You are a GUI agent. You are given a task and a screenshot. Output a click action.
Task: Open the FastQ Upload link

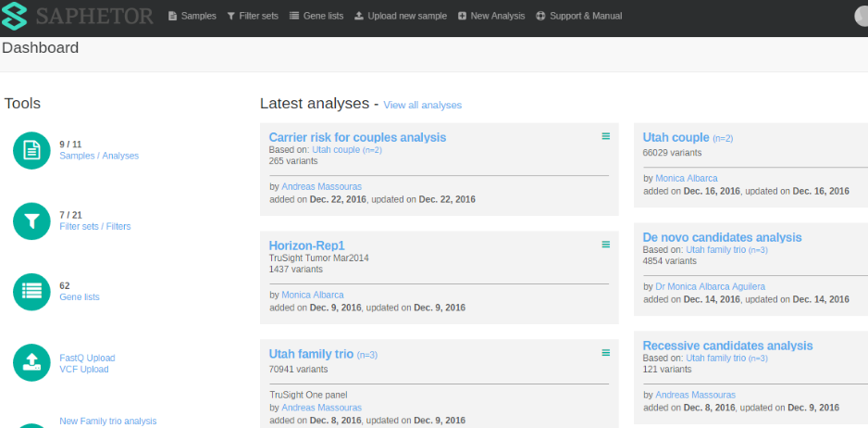coord(87,359)
